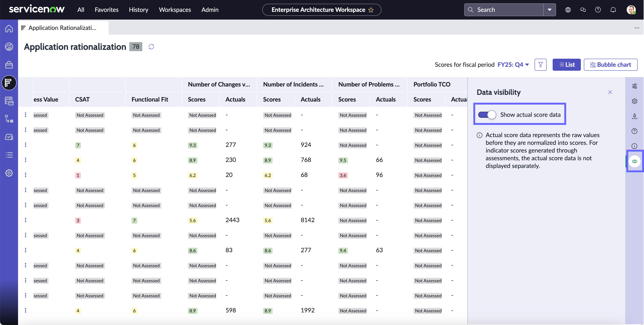The image size is (644, 325).
Task: Click the Number of Changes v... column group header
Action: click(219, 84)
